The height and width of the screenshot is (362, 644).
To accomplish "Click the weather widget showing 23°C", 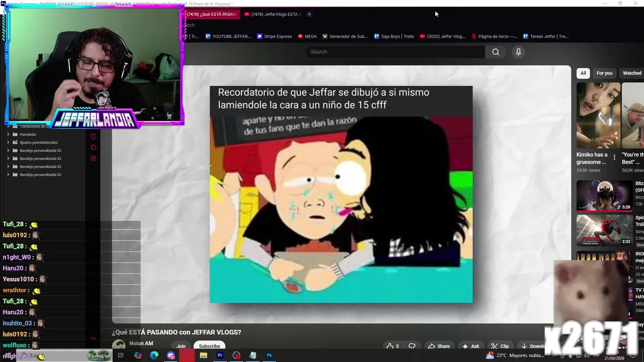I will click(x=516, y=355).
